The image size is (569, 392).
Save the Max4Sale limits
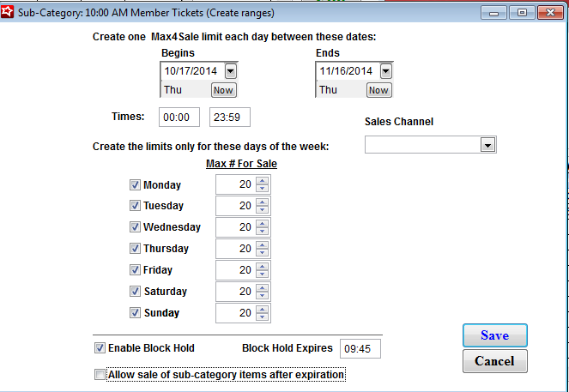coord(495,335)
